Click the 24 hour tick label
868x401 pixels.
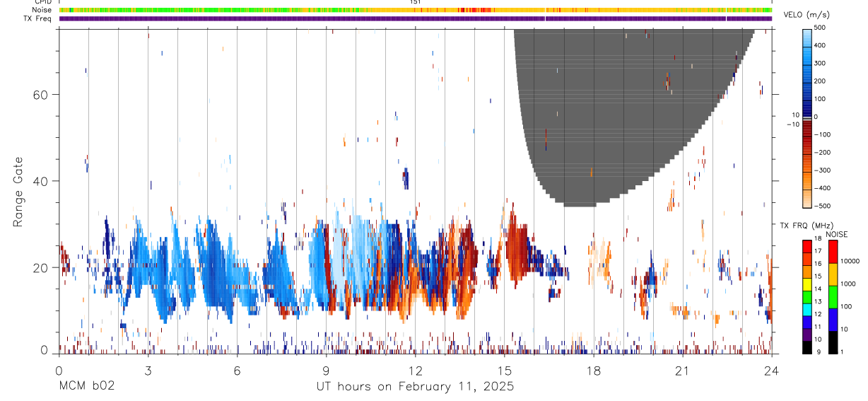pyautogui.click(x=771, y=371)
